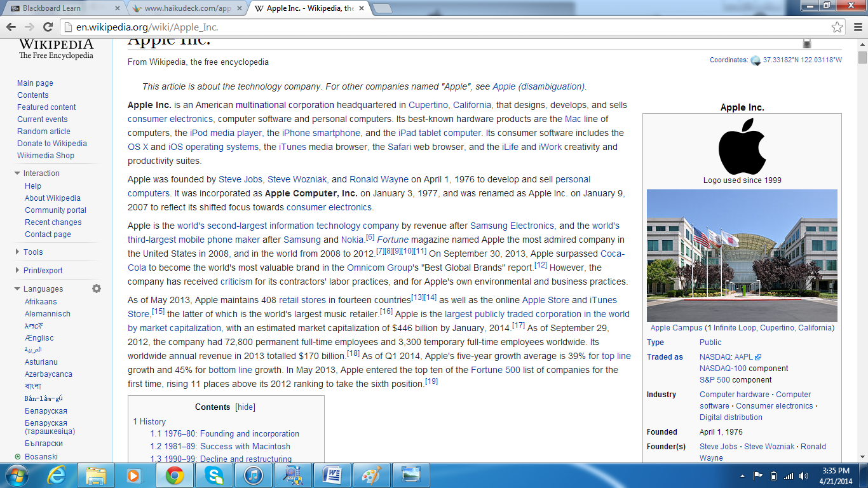The image size is (868, 488).
Task: Open the Computer hardware infobox link
Action: click(x=735, y=395)
